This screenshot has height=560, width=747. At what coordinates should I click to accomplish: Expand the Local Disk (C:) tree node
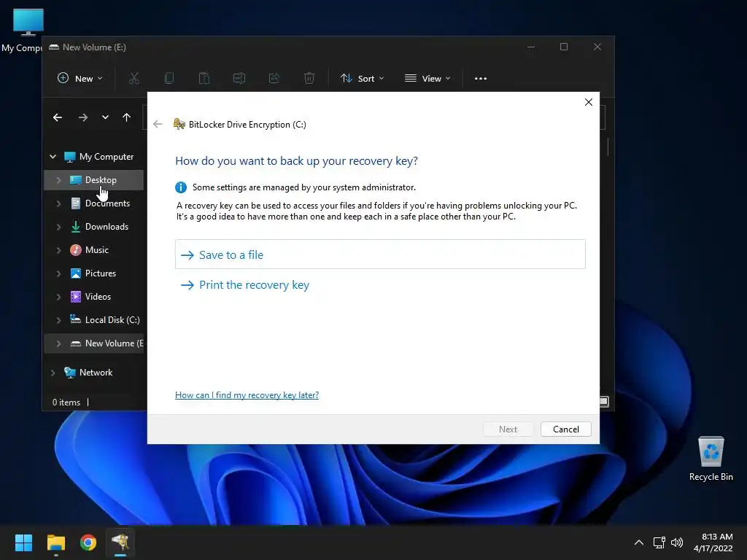[58, 320]
